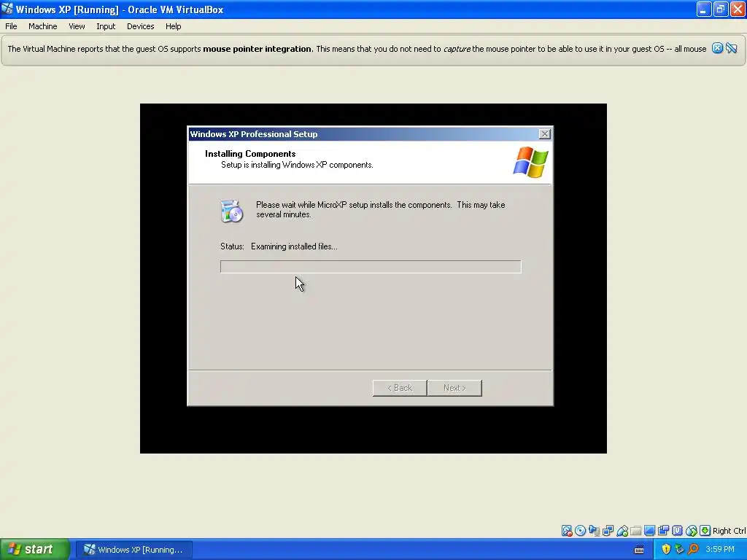Click the Next button in setup wizard
Image resolution: width=747 pixels, height=560 pixels.
click(x=454, y=388)
